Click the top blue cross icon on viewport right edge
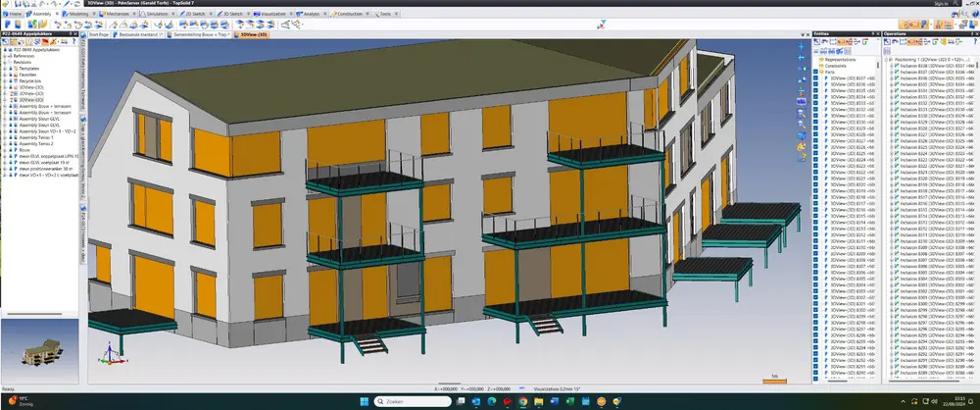 tap(802, 47)
